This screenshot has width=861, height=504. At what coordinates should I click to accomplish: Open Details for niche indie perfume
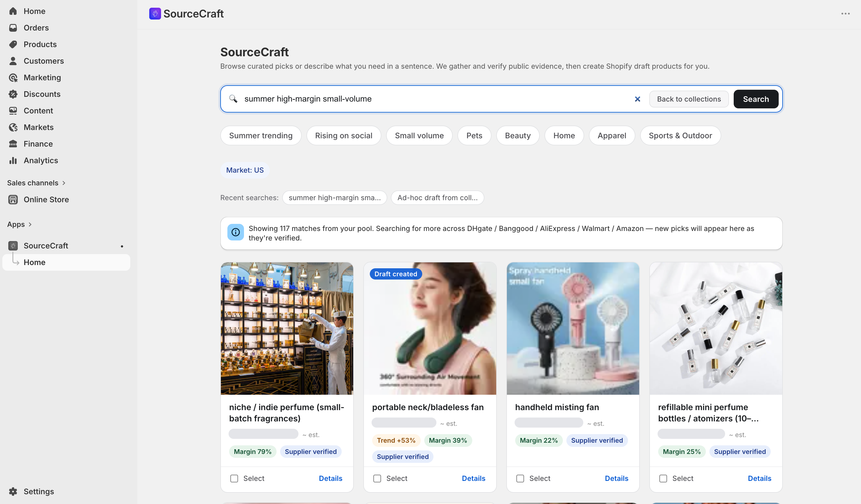tap(330, 478)
